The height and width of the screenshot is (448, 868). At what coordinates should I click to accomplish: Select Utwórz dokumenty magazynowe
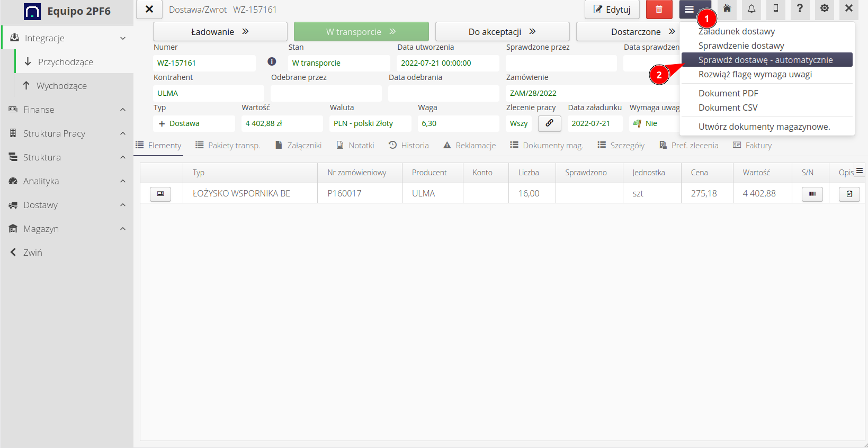(767, 127)
